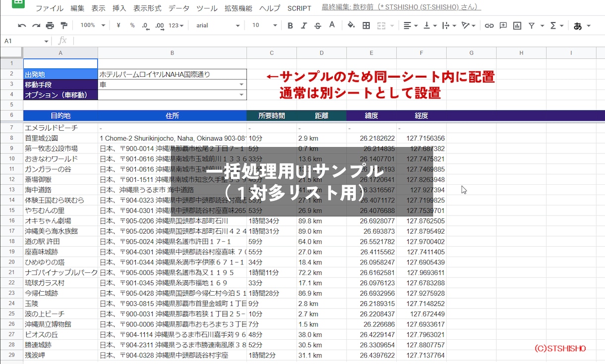Image resolution: width=605 pixels, height=364 pixels.
Task: Select the 首里城公園 cell
Action: pos(60,138)
